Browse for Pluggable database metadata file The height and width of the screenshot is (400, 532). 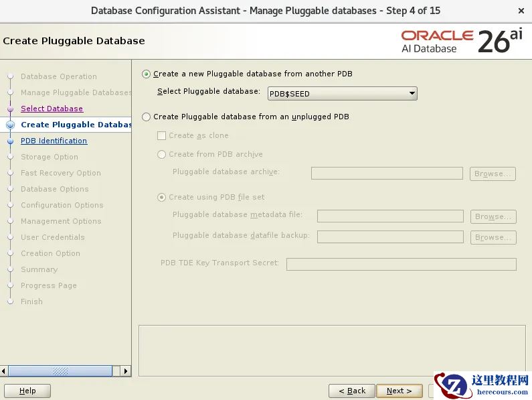(493, 216)
